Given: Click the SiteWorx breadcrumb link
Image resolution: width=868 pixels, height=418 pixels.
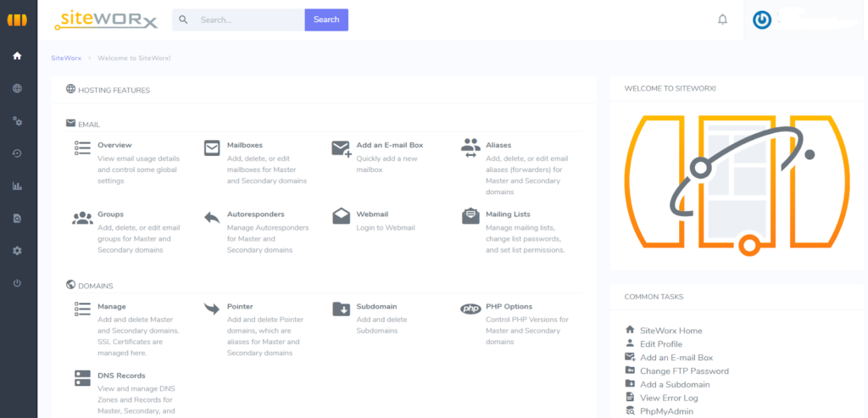Looking at the screenshot, I should pyautogui.click(x=66, y=59).
